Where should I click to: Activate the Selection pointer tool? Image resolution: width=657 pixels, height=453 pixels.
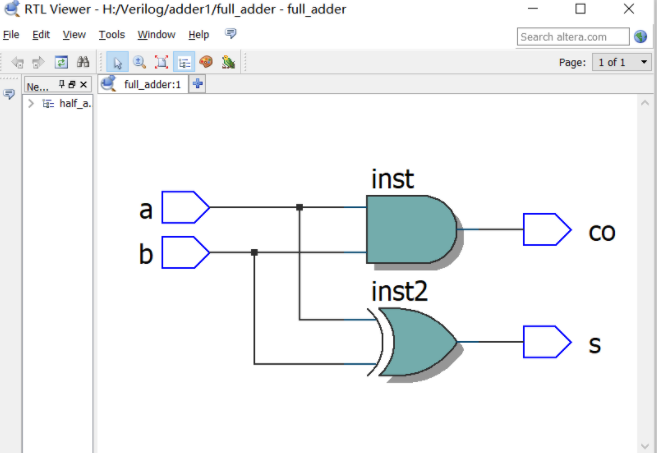117,62
